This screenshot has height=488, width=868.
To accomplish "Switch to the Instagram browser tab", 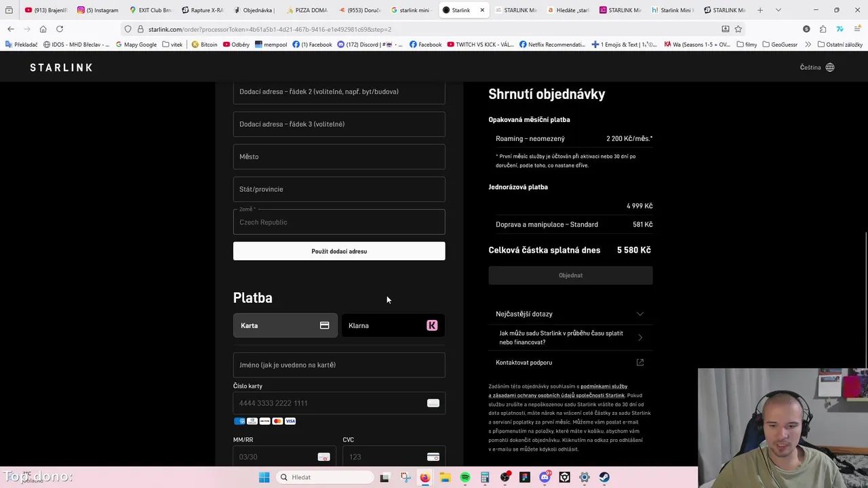I will pos(98,10).
